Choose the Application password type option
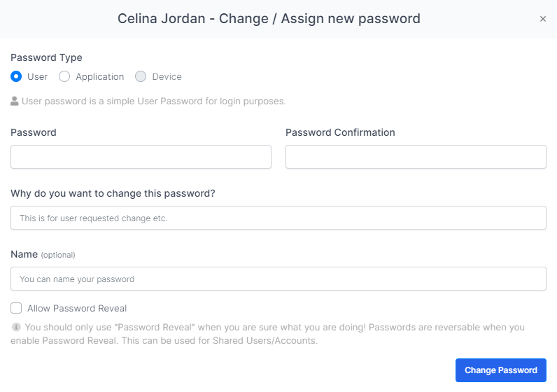 [64, 76]
